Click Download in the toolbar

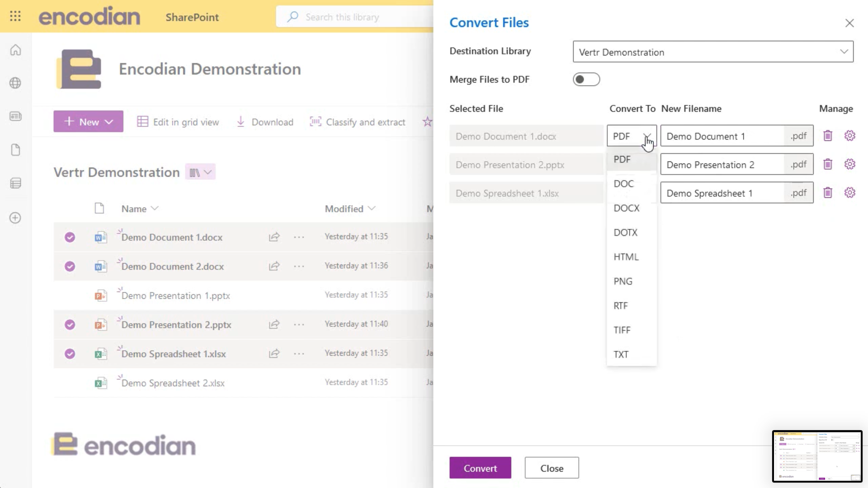(x=265, y=122)
